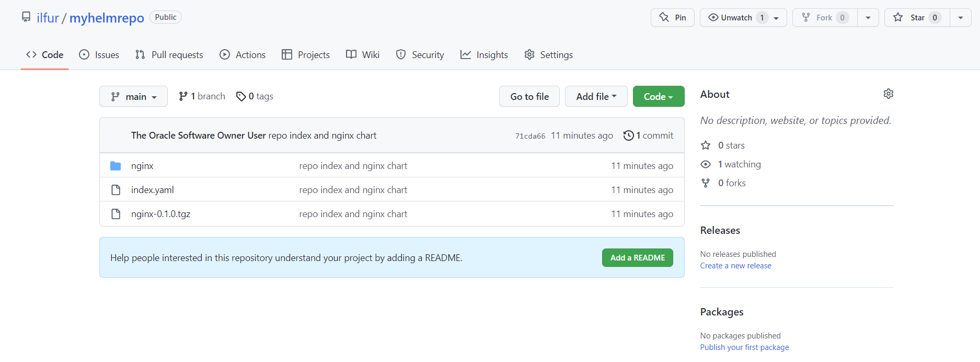Open the nginx-0.1.0.tgz file
980x362 pixels.
point(161,214)
